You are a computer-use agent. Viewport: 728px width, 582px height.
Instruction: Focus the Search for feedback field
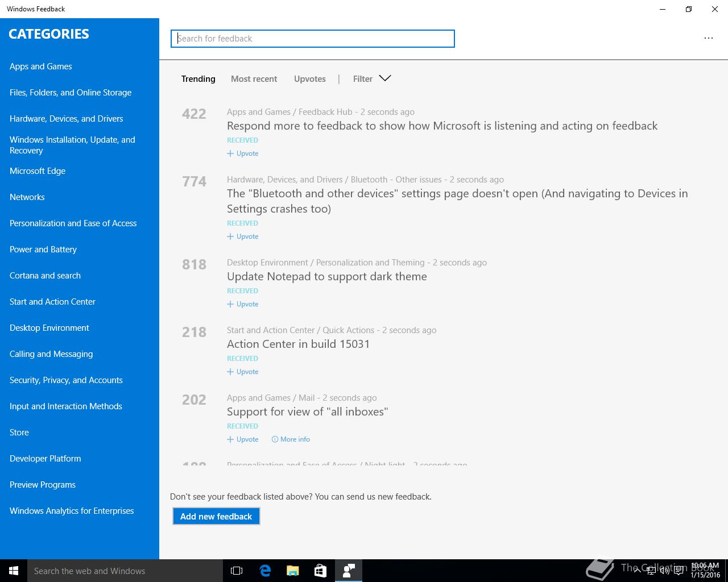click(313, 39)
